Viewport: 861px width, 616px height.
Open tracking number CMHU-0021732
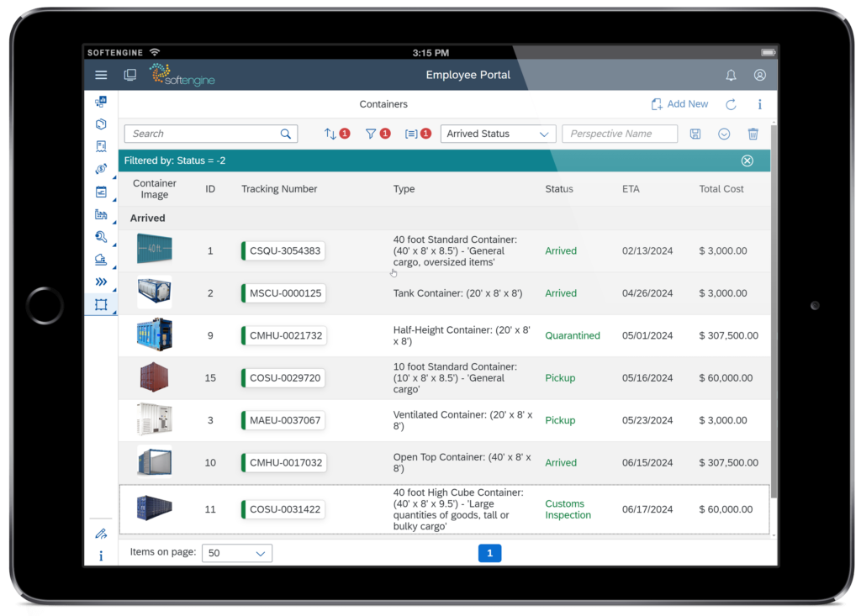pos(285,335)
